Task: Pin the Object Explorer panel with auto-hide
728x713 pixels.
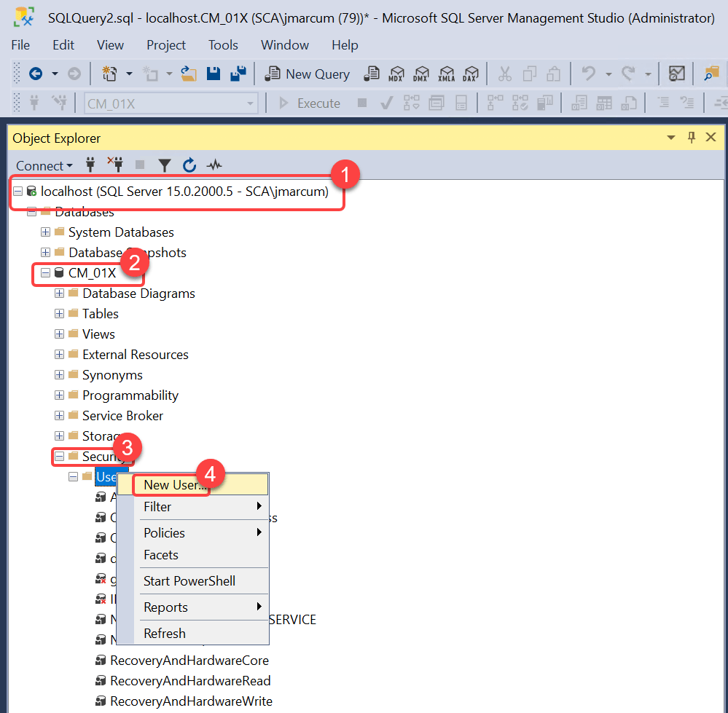Action: click(692, 138)
